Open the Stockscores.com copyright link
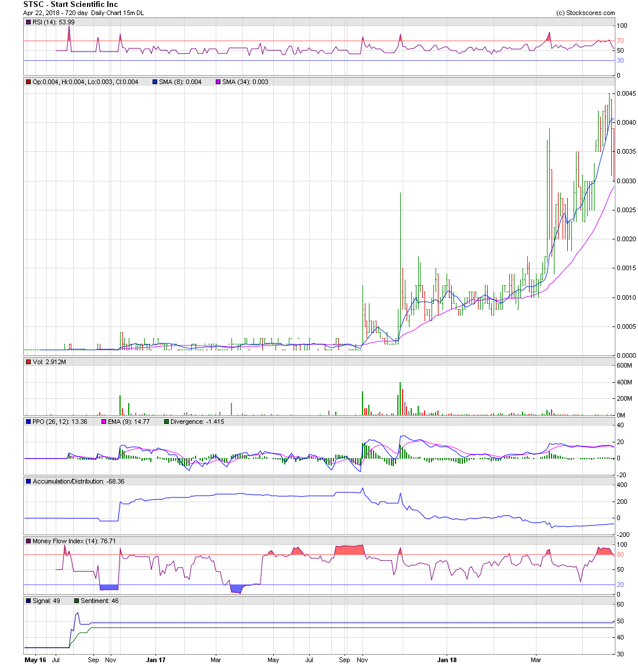 585,13
